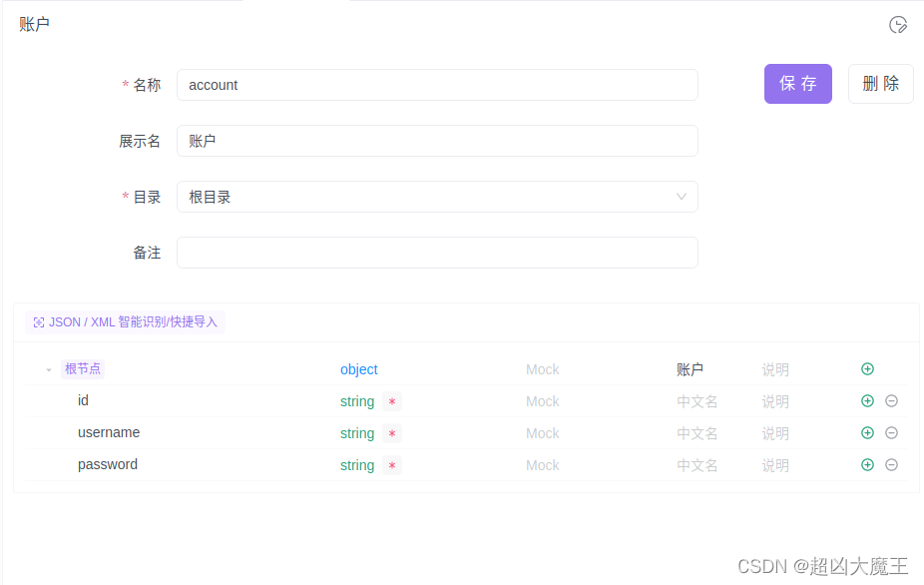The image size is (924, 585).
Task: Delete the password field row
Action: point(892,464)
